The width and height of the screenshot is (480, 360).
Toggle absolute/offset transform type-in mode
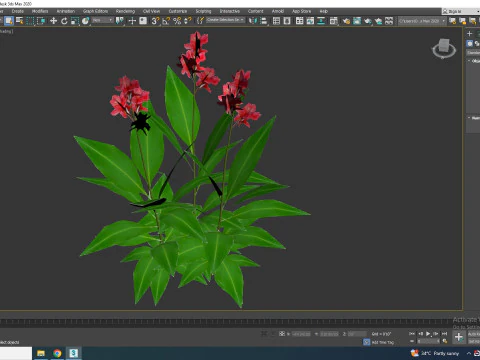click(x=282, y=334)
